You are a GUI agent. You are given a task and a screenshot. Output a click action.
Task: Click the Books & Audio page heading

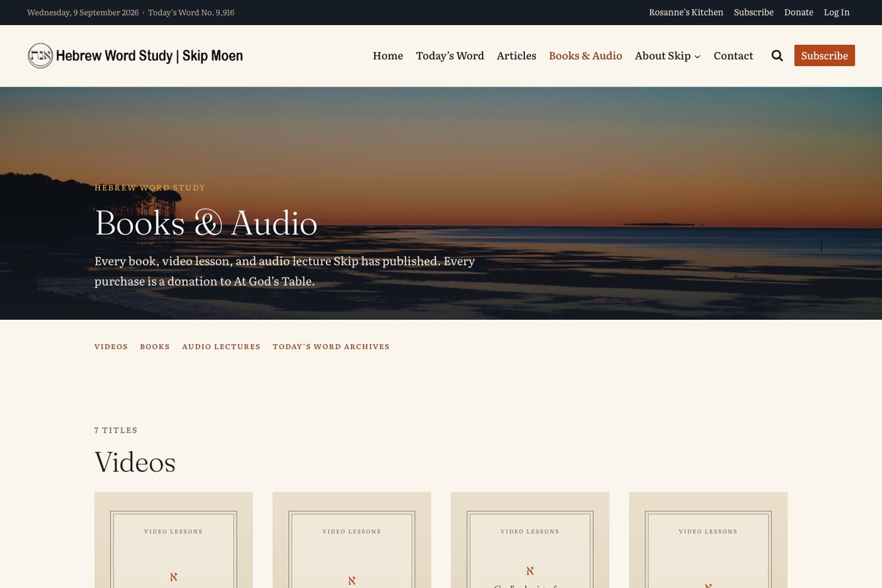(x=206, y=223)
